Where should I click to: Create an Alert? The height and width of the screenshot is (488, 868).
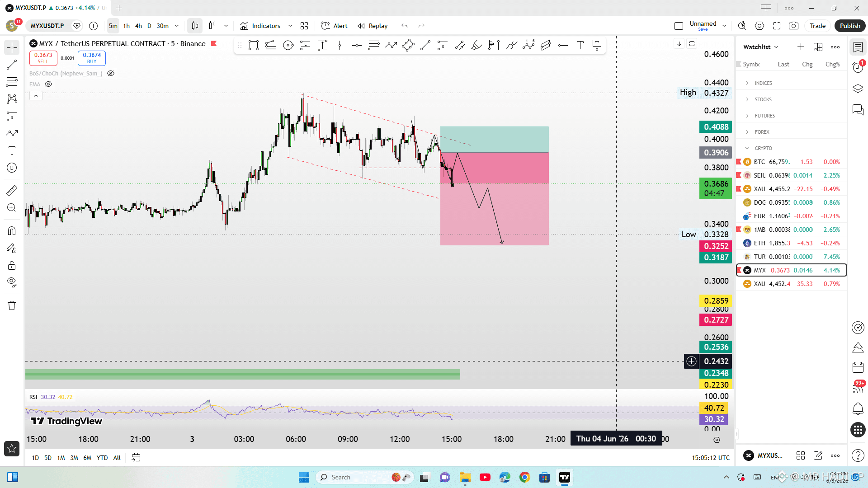coord(335,26)
